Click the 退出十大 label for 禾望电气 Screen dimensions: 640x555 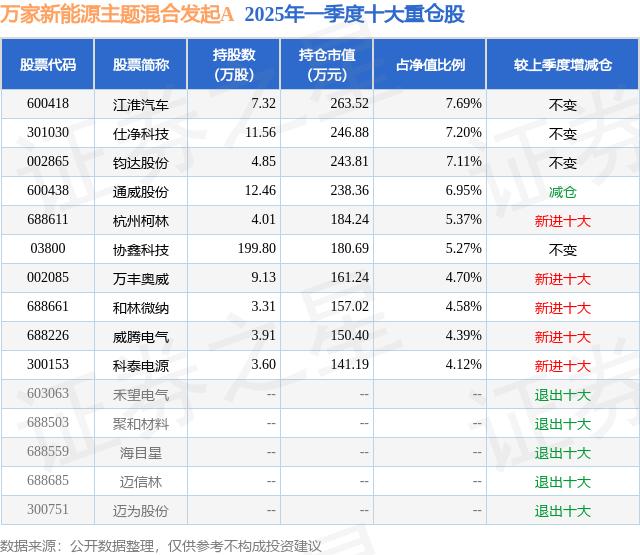click(562, 395)
